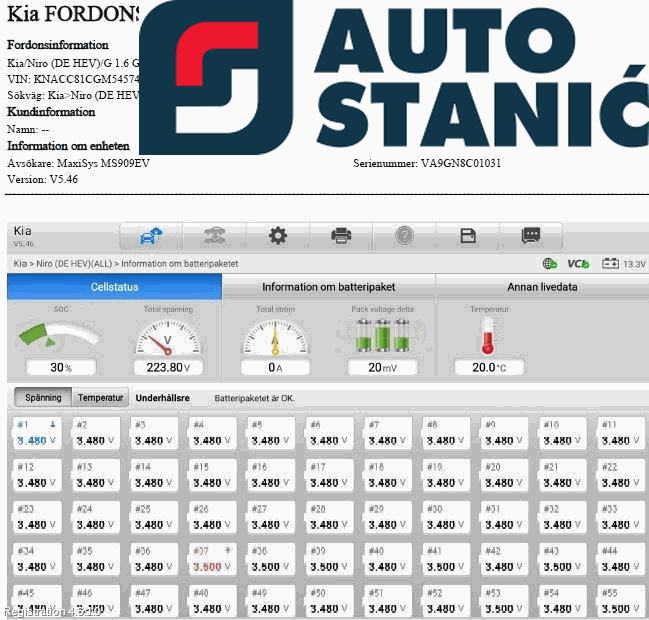Select cell #41 voltage card
The width and height of the screenshot is (649, 620).
click(x=446, y=559)
